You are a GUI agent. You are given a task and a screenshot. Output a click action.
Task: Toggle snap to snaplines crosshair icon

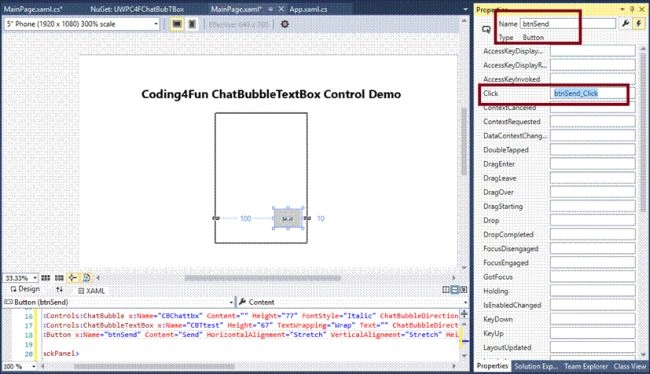point(73,278)
